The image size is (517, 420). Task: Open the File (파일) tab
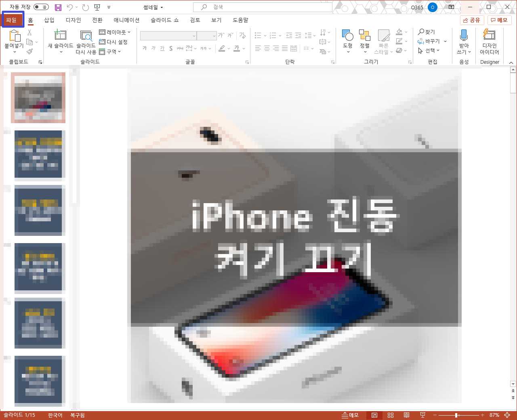pos(11,20)
